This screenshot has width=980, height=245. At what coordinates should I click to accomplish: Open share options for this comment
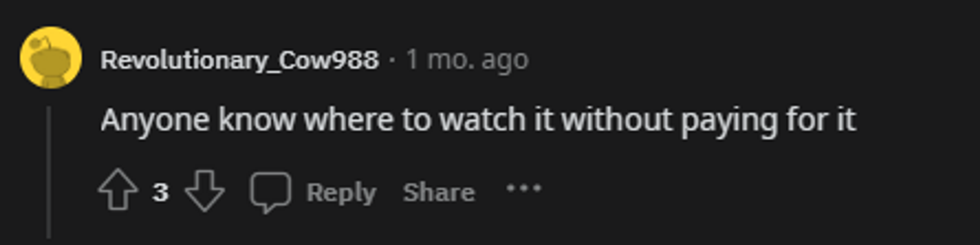[439, 192]
